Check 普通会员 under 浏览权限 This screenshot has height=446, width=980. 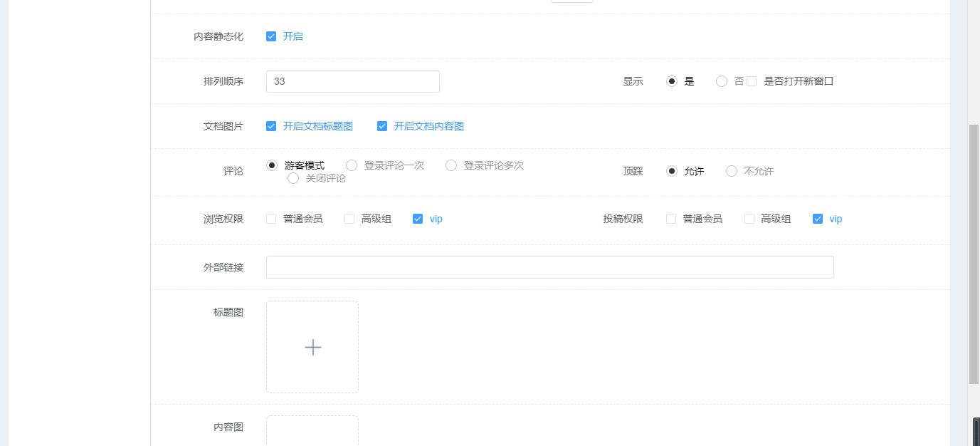point(271,219)
